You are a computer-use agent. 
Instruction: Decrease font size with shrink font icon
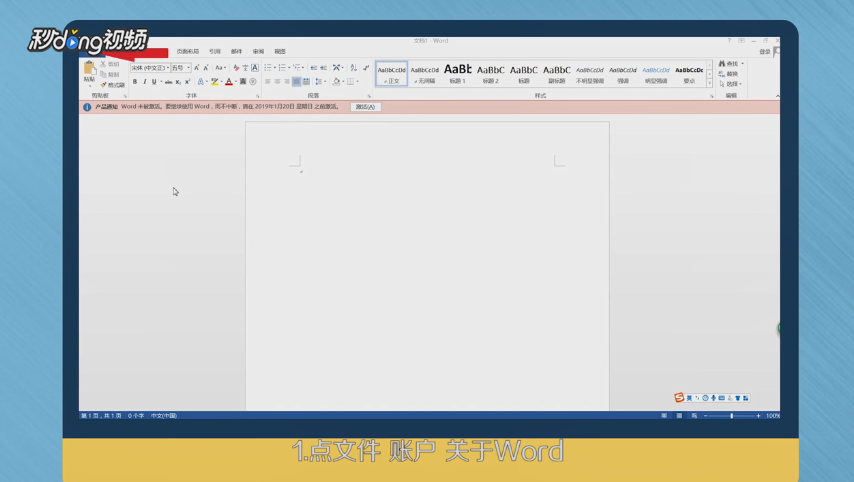tap(206, 68)
